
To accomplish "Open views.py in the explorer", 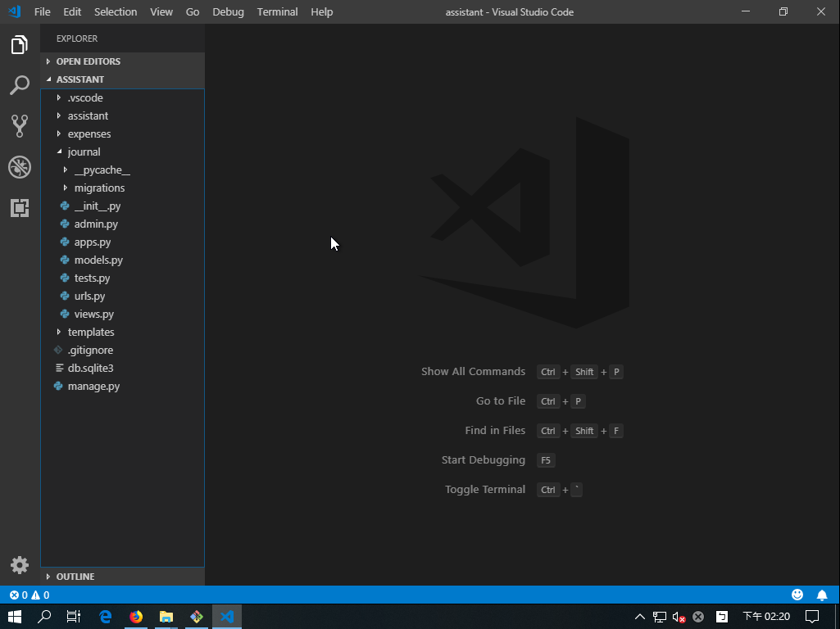I will pyautogui.click(x=93, y=314).
